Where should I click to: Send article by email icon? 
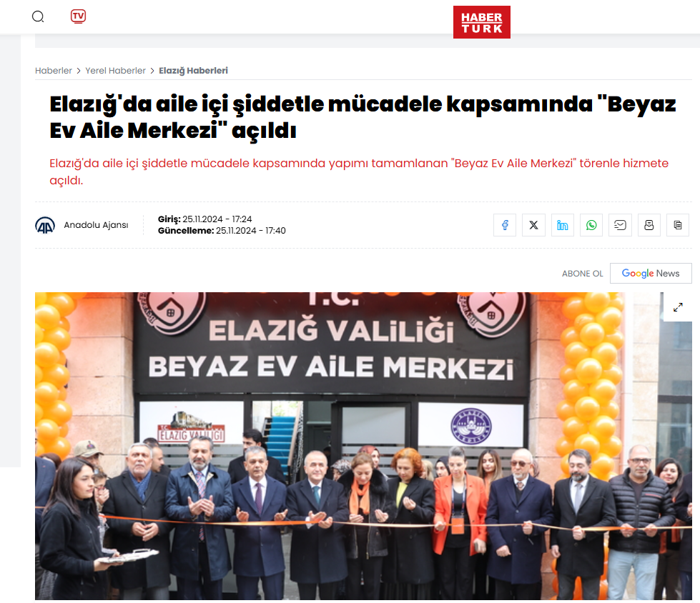coord(620,225)
